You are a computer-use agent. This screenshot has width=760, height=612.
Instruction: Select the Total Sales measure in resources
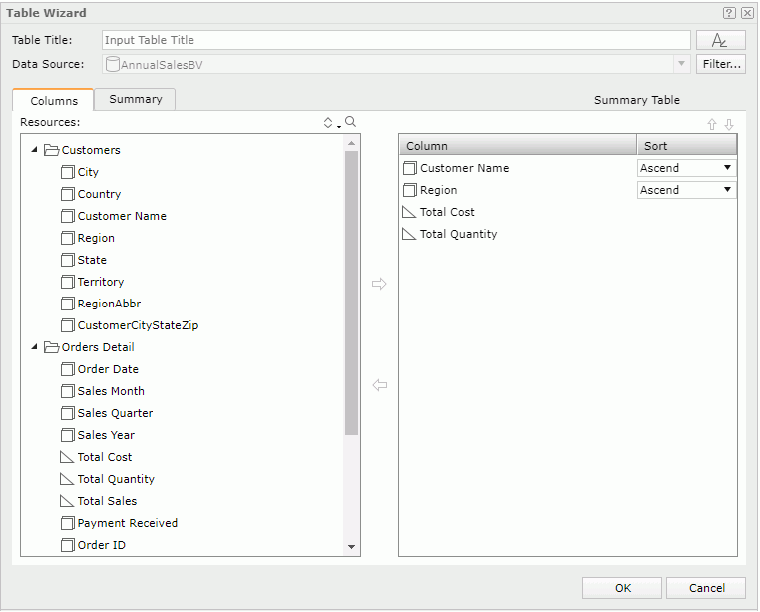tap(107, 501)
